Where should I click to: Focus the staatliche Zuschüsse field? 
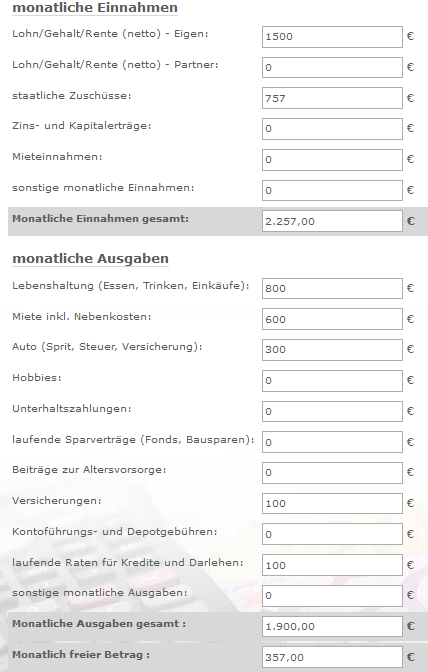[x=332, y=98]
